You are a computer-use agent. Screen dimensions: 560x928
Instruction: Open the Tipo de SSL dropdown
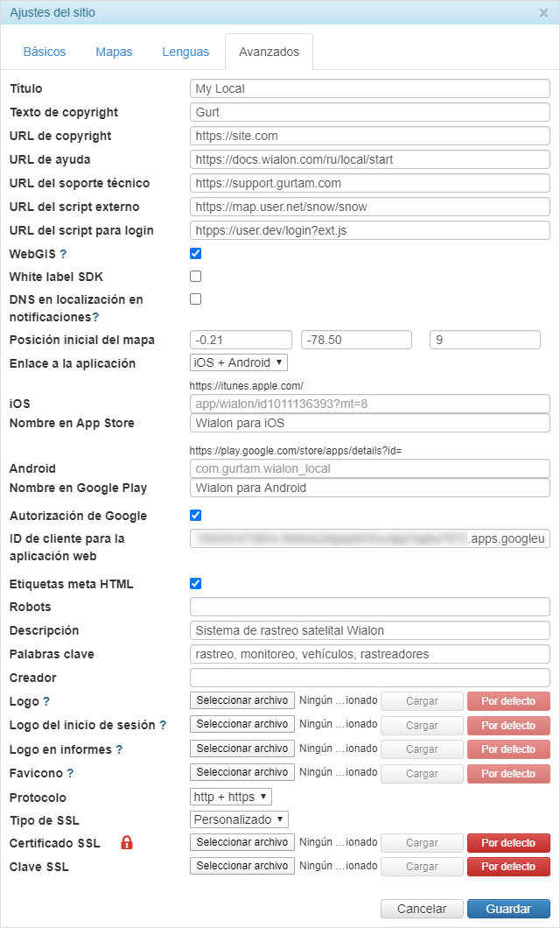(x=239, y=819)
